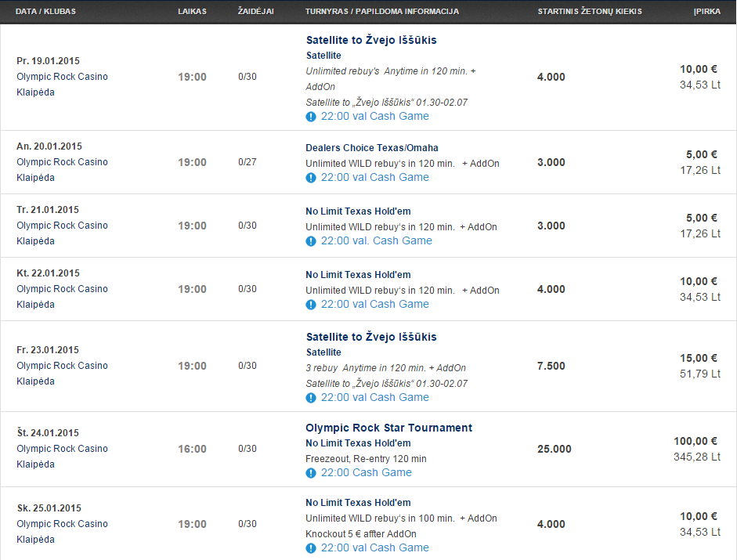Click the LAIKAS column header
737x560 pixels.
(x=192, y=11)
